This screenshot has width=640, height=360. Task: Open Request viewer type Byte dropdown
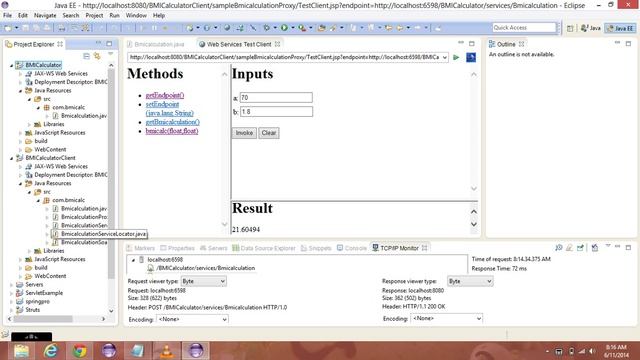point(203,281)
